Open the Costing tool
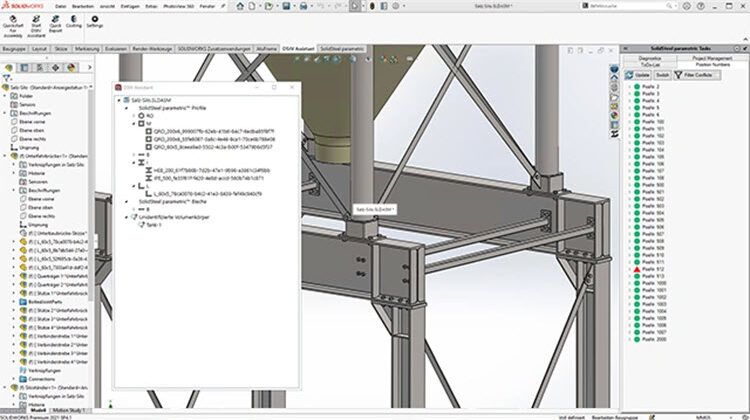Viewport: 750px width, 420px height. pos(74,21)
